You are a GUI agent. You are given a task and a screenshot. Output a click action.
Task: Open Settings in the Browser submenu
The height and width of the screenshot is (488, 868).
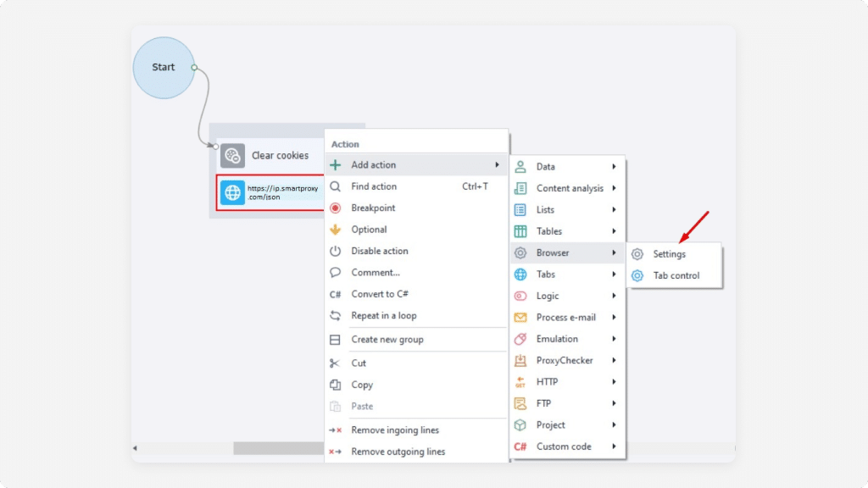point(669,254)
